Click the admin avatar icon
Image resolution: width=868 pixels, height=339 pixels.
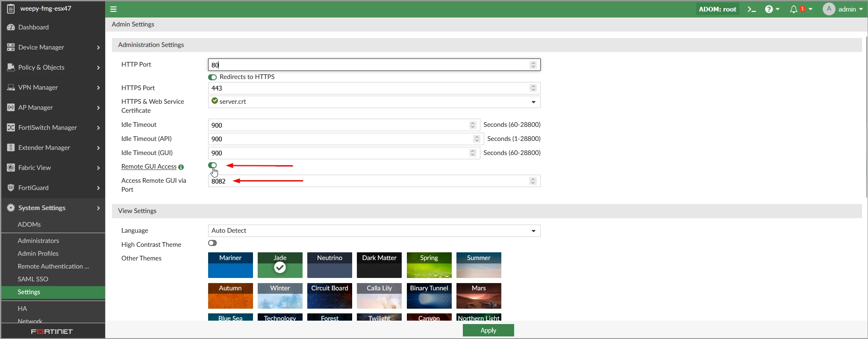829,9
